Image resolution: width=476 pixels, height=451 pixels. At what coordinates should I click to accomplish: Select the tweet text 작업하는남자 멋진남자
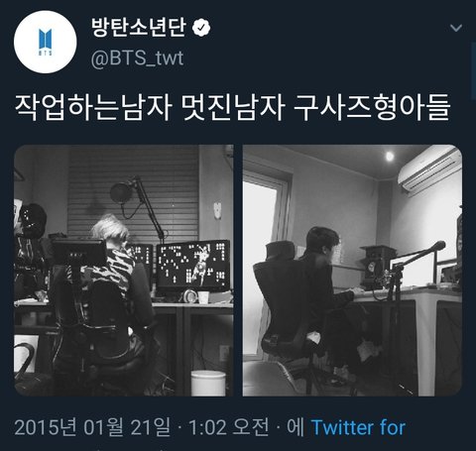[x=150, y=108]
